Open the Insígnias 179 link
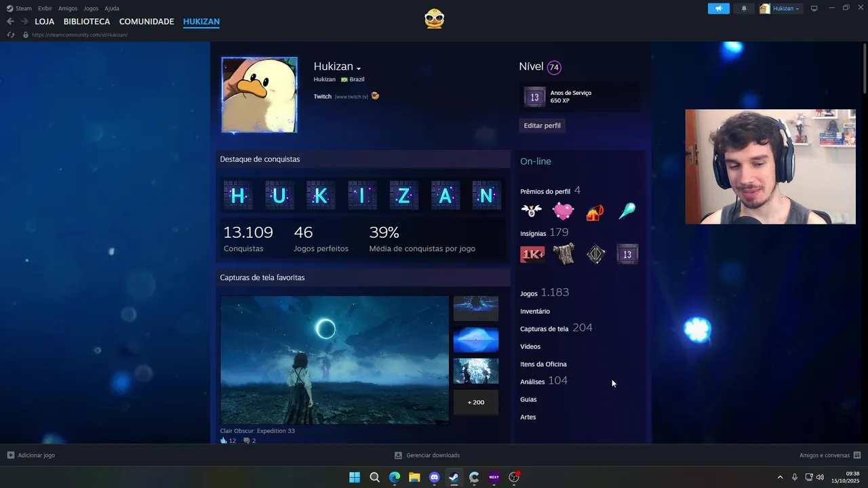This screenshot has width=868, height=488. tap(545, 232)
